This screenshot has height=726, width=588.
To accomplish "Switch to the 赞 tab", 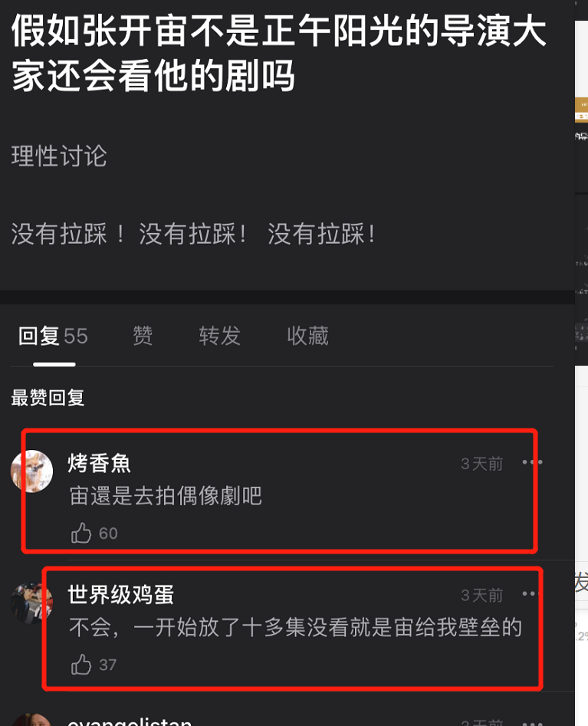I will [x=143, y=336].
